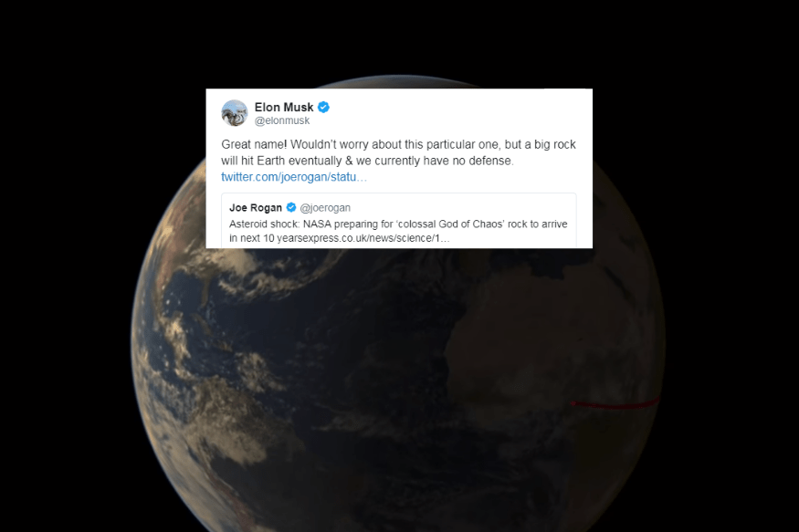799x532 pixels.
Task: Click the blue verified badge beside Elon Musk
Action: click(x=323, y=108)
